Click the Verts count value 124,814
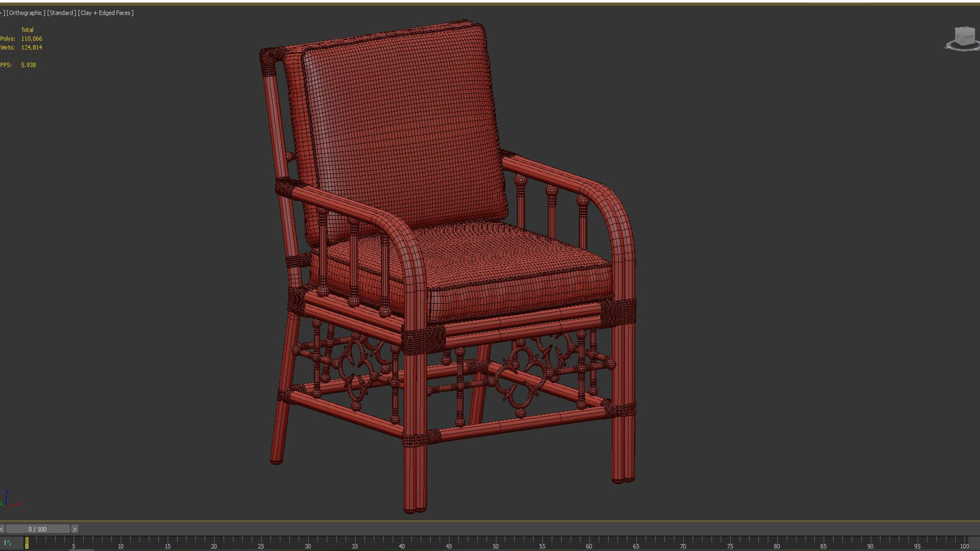980x551 pixels. pos(32,47)
